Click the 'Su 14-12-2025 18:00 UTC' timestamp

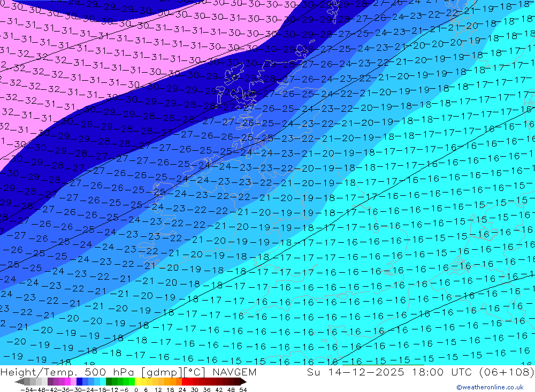coord(389,372)
